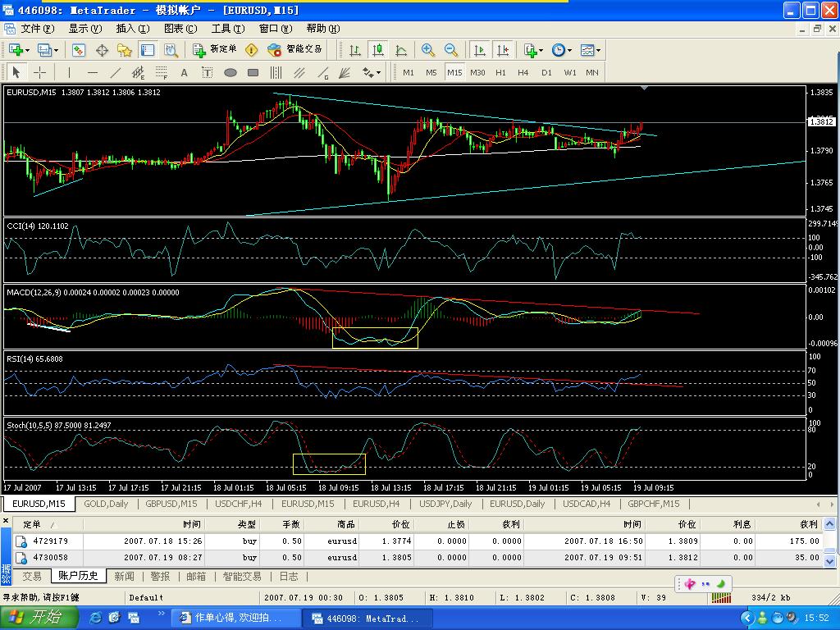
Task: Select the text label 'A' drawing tool
Action: pyautogui.click(x=185, y=72)
